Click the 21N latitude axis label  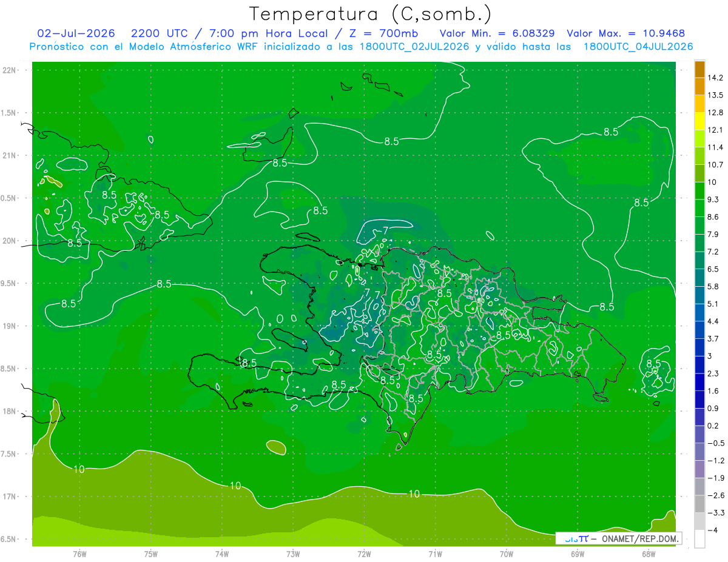[8, 155]
